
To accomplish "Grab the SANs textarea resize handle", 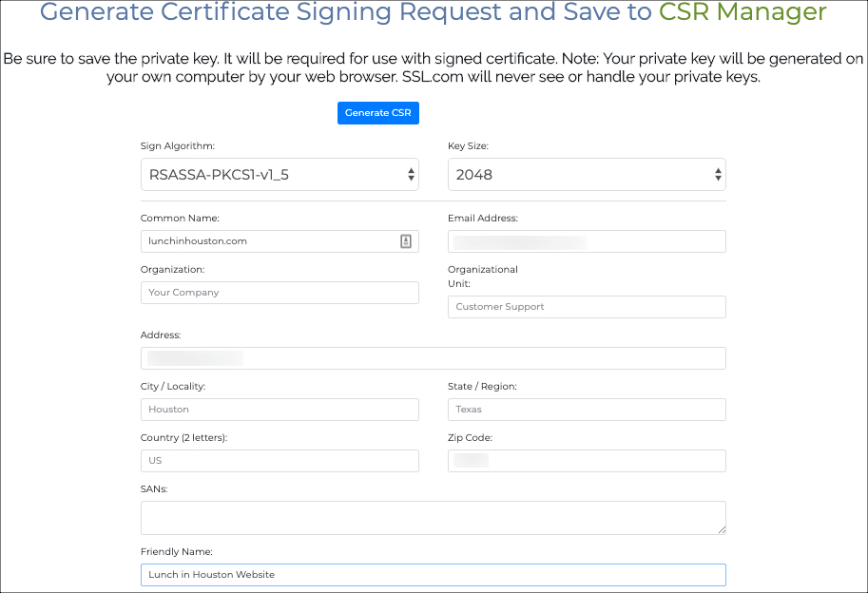I will click(x=722, y=529).
